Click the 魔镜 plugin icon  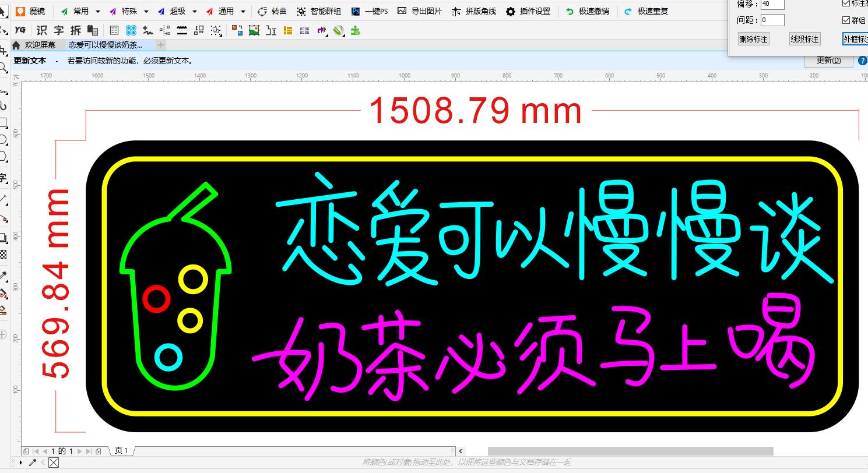(21, 11)
